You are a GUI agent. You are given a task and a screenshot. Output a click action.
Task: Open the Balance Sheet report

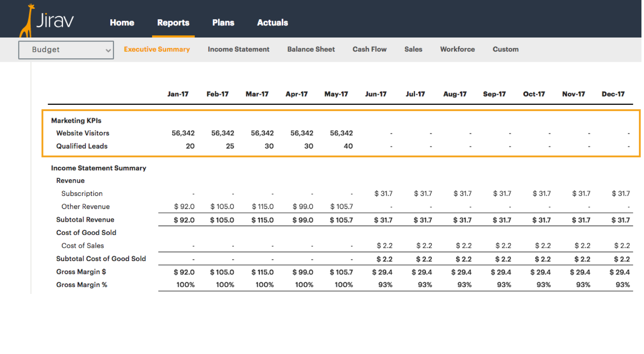[311, 49]
